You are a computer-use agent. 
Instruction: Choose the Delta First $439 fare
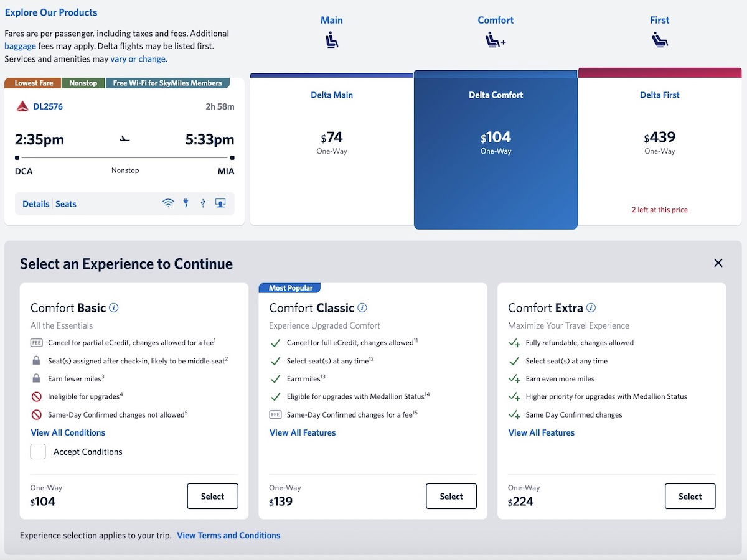click(659, 143)
